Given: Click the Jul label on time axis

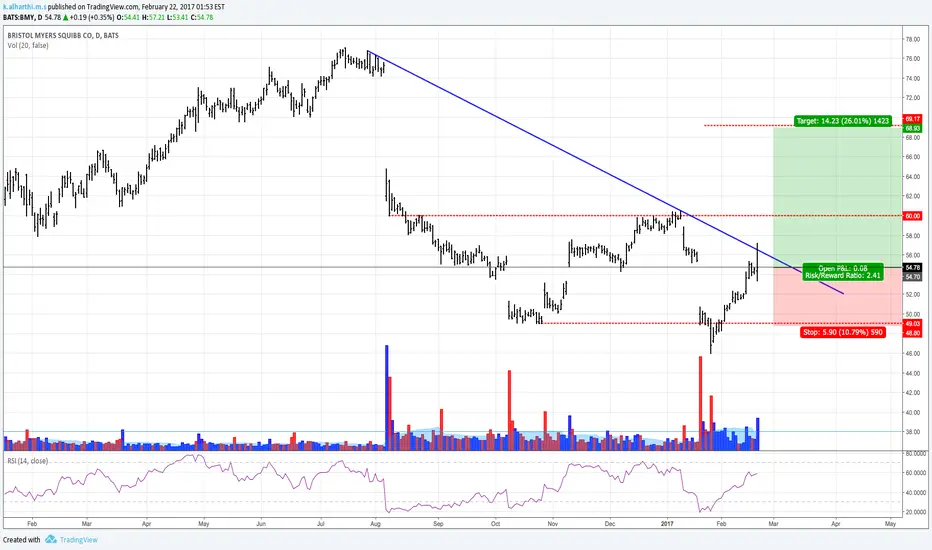Looking at the screenshot, I should click(320, 524).
